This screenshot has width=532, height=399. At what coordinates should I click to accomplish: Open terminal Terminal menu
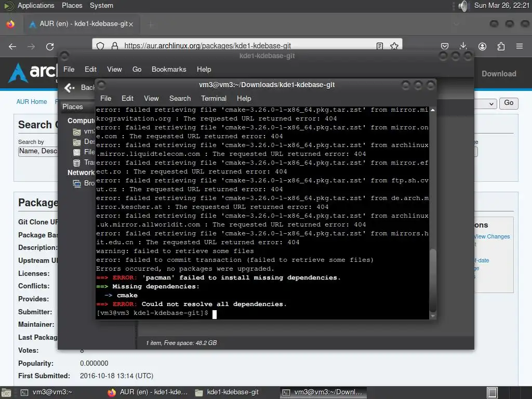pos(214,98)
